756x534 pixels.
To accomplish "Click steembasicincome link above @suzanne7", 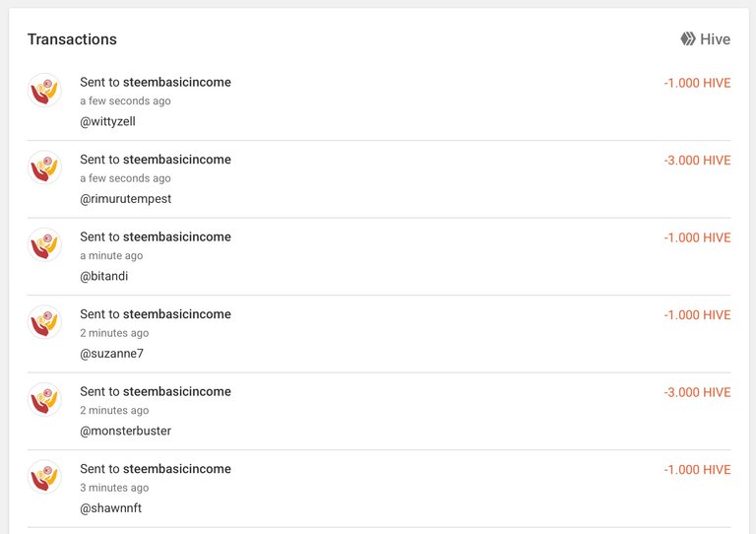I will point(177,314).
